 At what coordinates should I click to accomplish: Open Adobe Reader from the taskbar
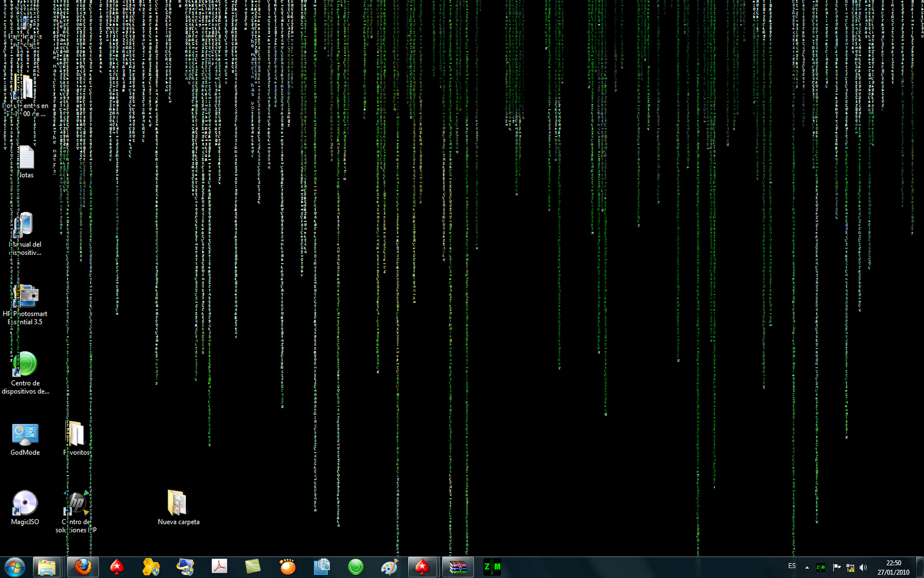(x=219, y=567)
